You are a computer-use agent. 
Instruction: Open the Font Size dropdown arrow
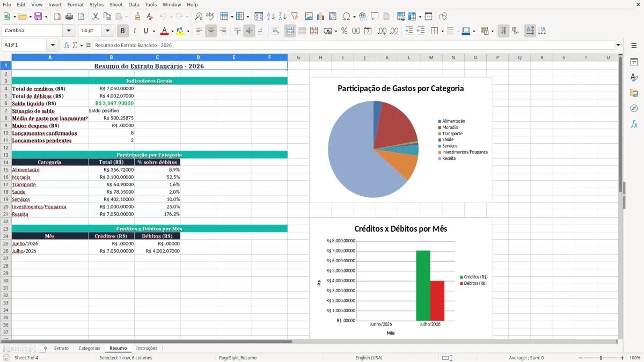108,31
